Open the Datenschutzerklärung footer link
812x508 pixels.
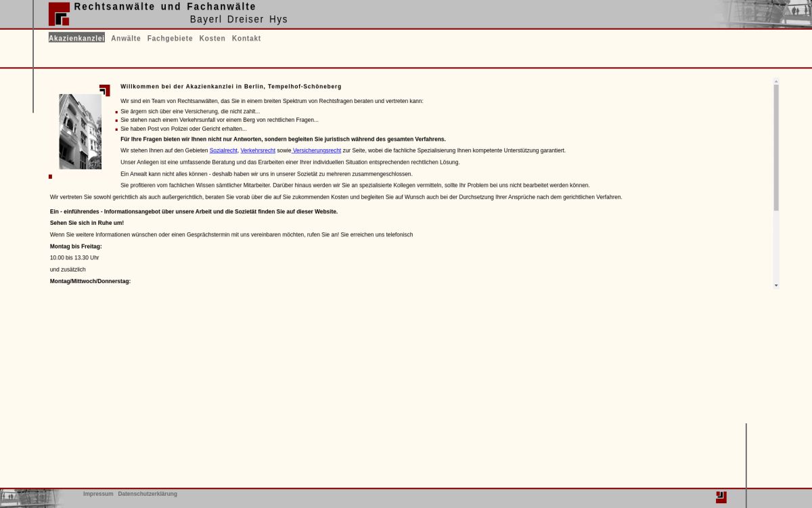point(148,494)
